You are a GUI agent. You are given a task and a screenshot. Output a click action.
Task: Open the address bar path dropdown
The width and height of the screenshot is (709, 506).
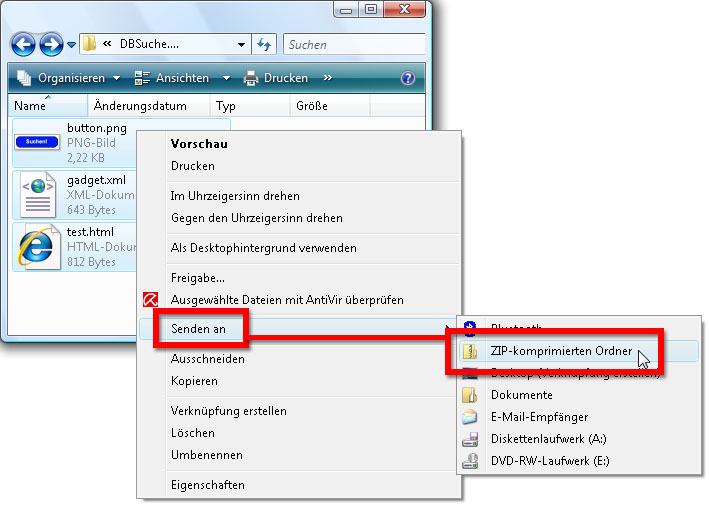tap(242, 45)
